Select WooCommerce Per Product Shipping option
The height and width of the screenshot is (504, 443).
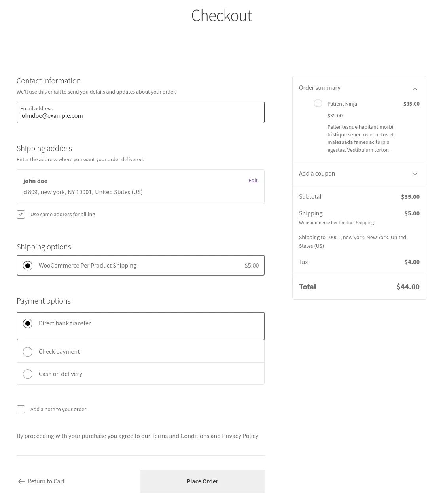click(28, 265)
